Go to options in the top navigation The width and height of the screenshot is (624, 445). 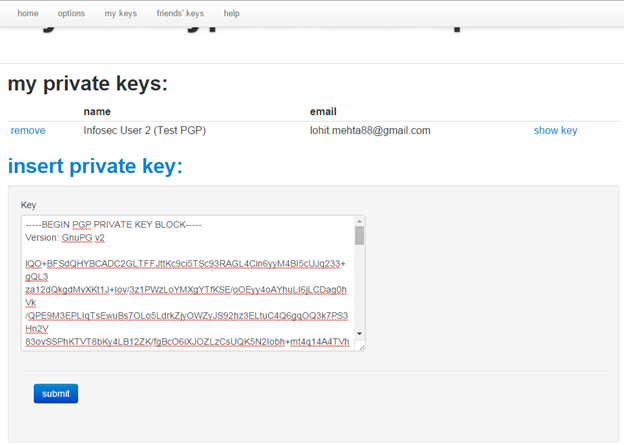click(71, 14)
